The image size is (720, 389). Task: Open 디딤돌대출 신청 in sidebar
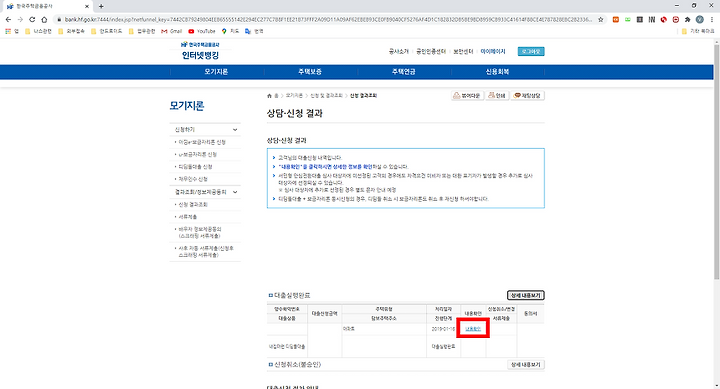point(195,167)
